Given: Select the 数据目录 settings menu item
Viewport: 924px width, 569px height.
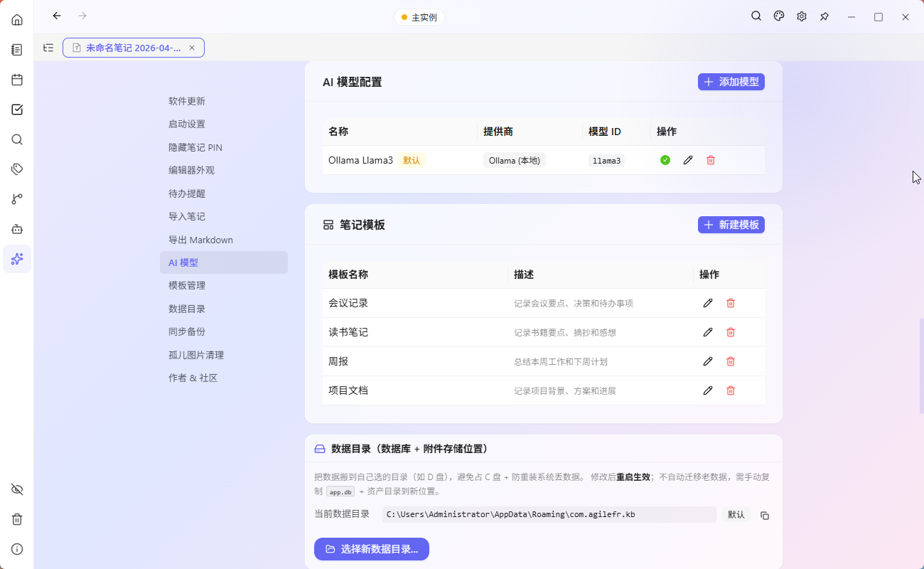Looking at the screenshot, I should pos(187,308).
